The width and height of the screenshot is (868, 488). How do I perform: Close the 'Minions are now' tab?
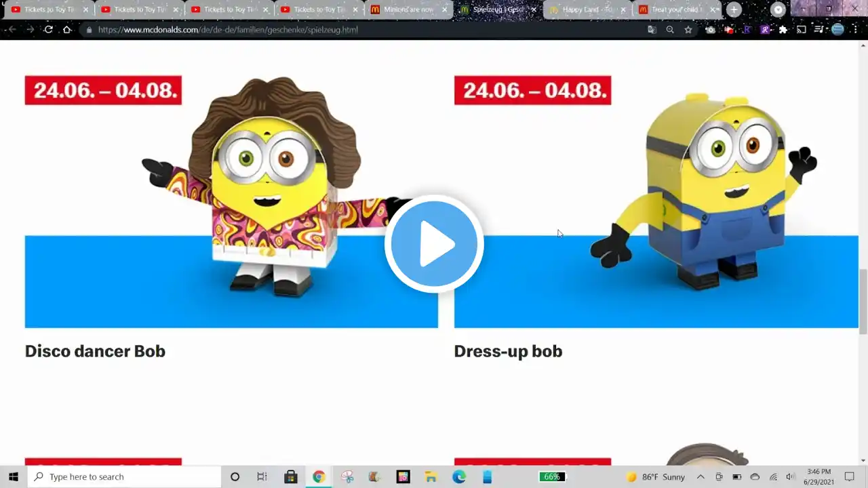pyautogui.click(x=445, y=9)
